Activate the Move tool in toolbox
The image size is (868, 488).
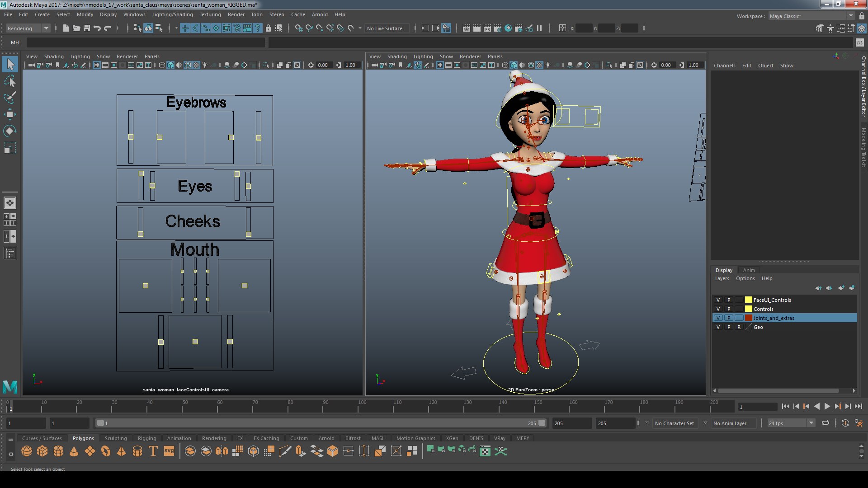(x=10, y=114)
